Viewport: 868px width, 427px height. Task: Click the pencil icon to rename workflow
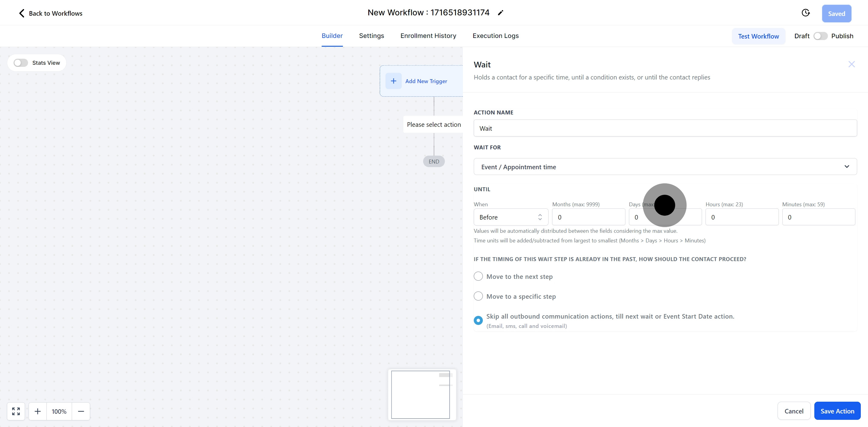[500, 13]
